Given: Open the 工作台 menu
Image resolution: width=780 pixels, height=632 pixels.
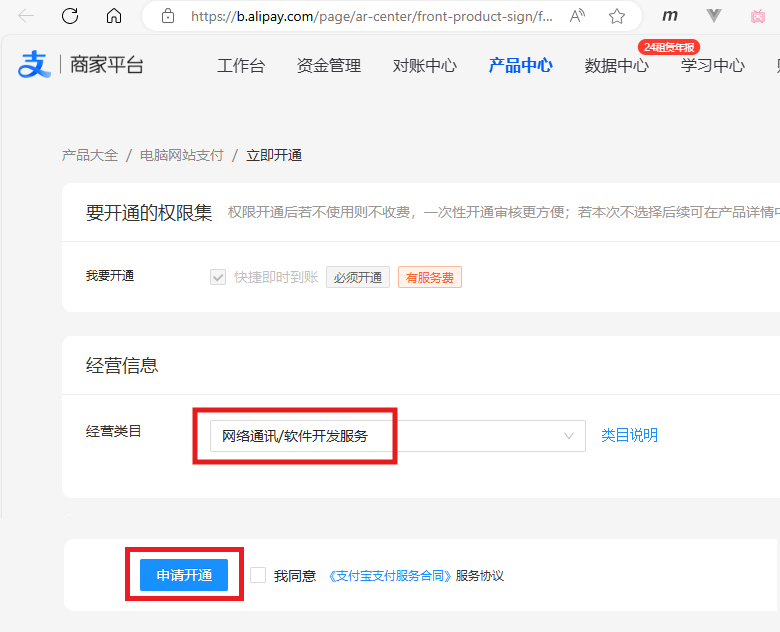Looking at the screenshot, I should point(241,65).
